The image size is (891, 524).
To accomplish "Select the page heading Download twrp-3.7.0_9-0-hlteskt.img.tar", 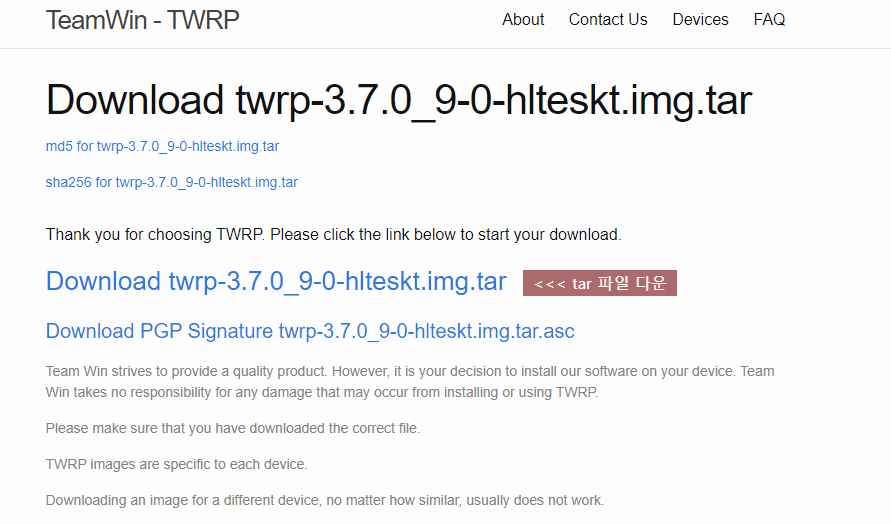I will pyautogui.click(x=399, y=101).
